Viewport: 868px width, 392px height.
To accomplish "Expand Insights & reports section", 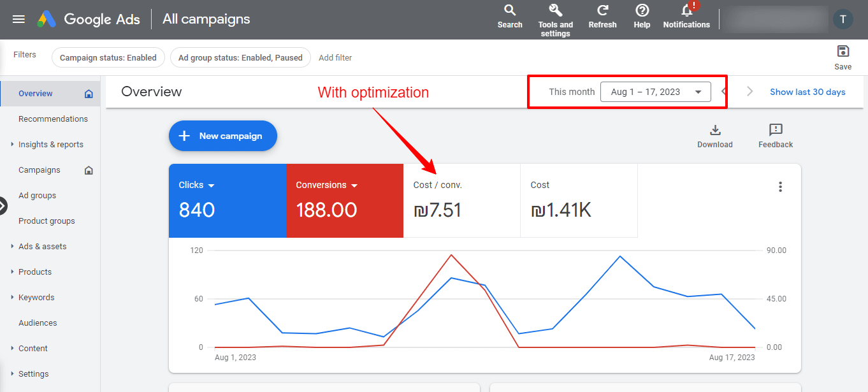I will pos(13,145).
